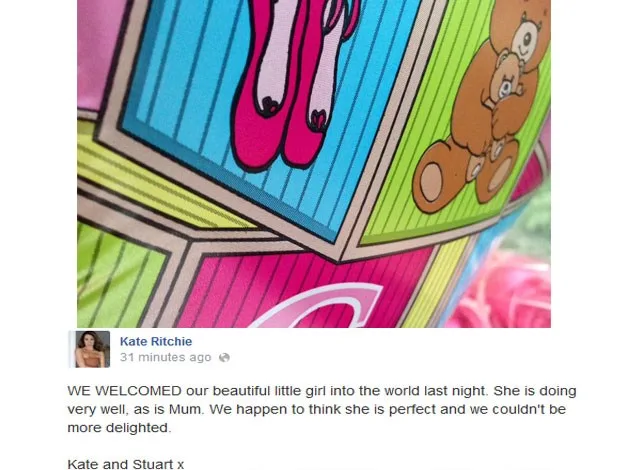Click the "31 minutes ago" timestamp

[165, 357]
